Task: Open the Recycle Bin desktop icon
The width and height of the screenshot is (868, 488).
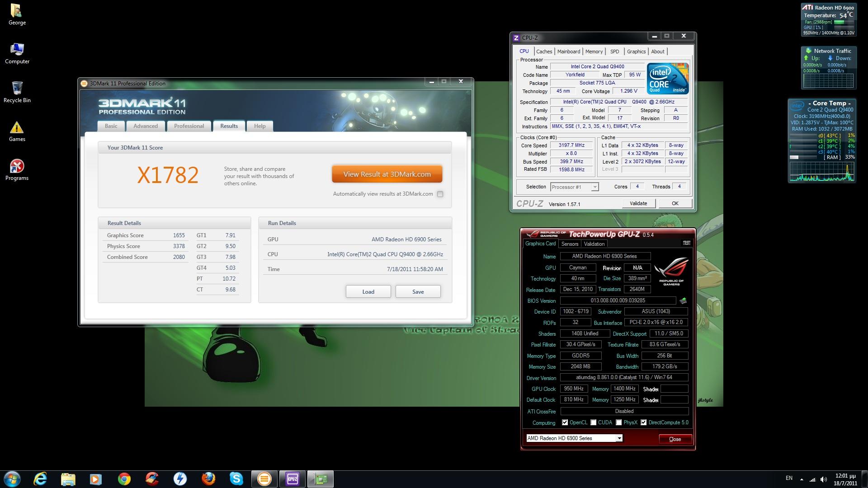Action: (17, 92)
